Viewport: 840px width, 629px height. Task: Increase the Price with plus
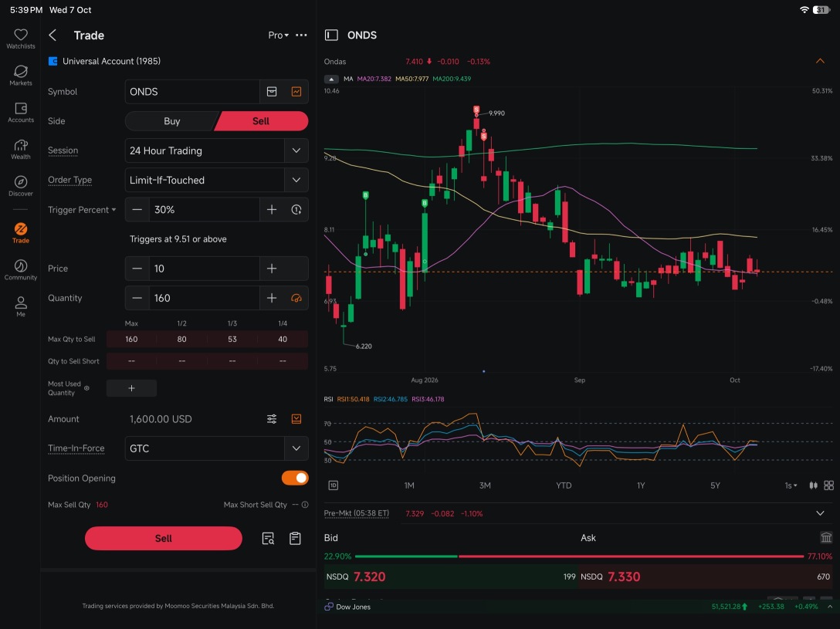tap(272, 269)
